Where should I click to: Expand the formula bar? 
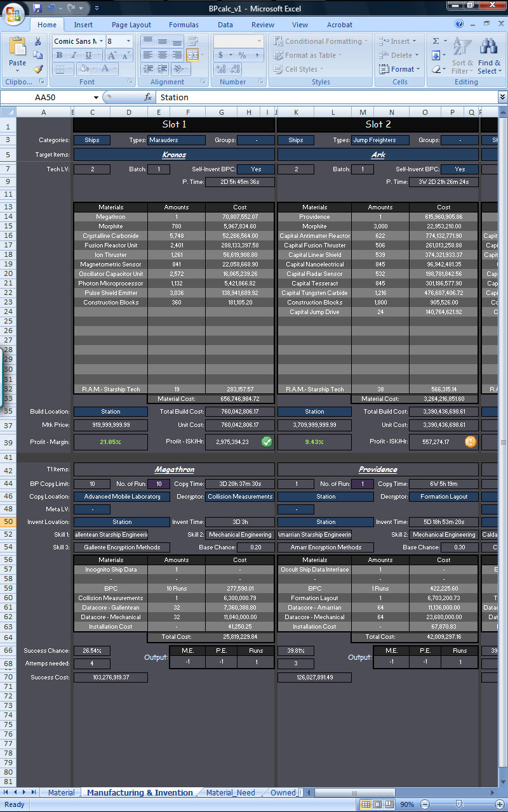point(502,97)
